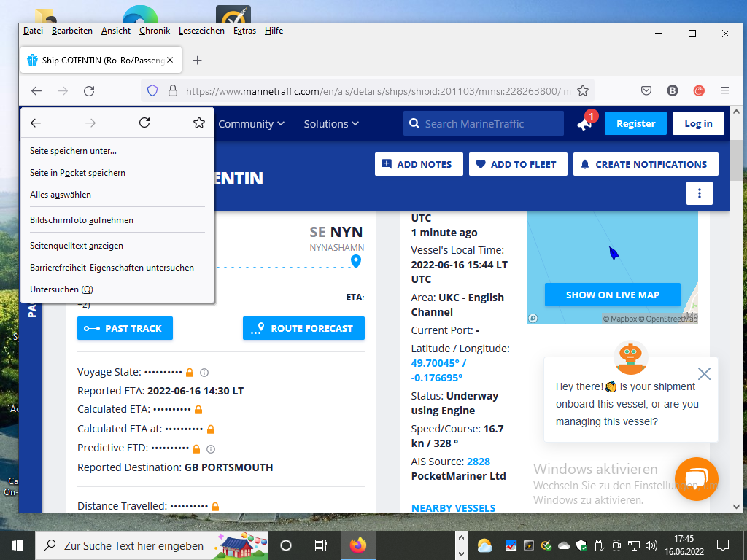Open the Bearbeiten menu

[72, 31]
